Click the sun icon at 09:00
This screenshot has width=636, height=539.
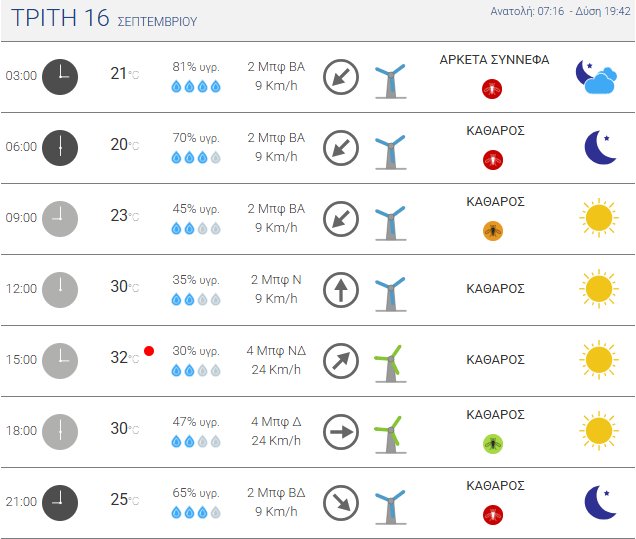pos(599,218)
